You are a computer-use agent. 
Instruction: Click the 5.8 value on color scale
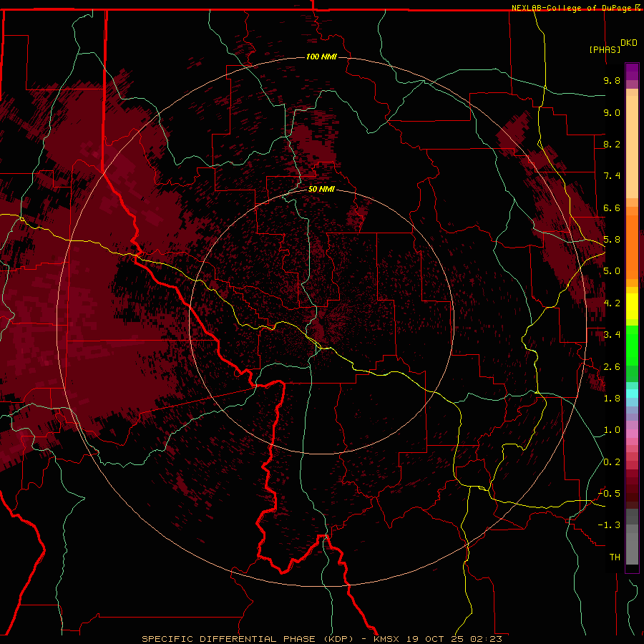click(x=612, y=240)
